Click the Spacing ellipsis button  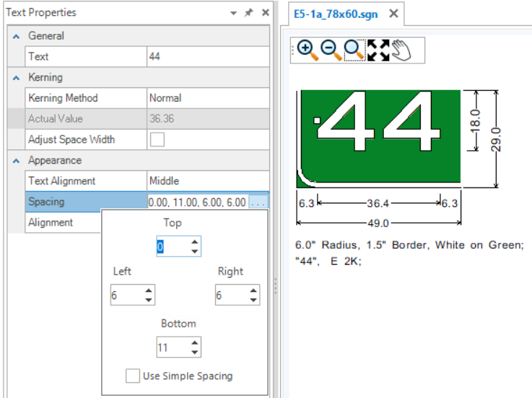pos(258,202)
